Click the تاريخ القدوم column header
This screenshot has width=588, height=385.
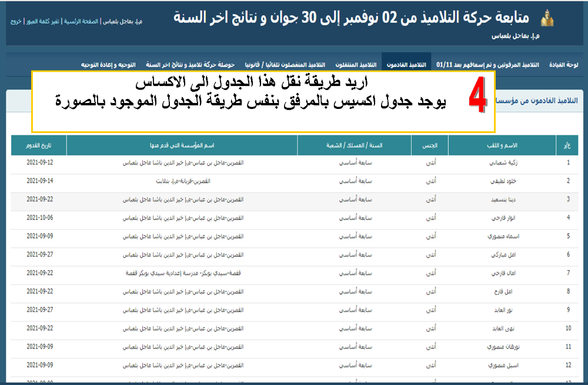(39, 145)
